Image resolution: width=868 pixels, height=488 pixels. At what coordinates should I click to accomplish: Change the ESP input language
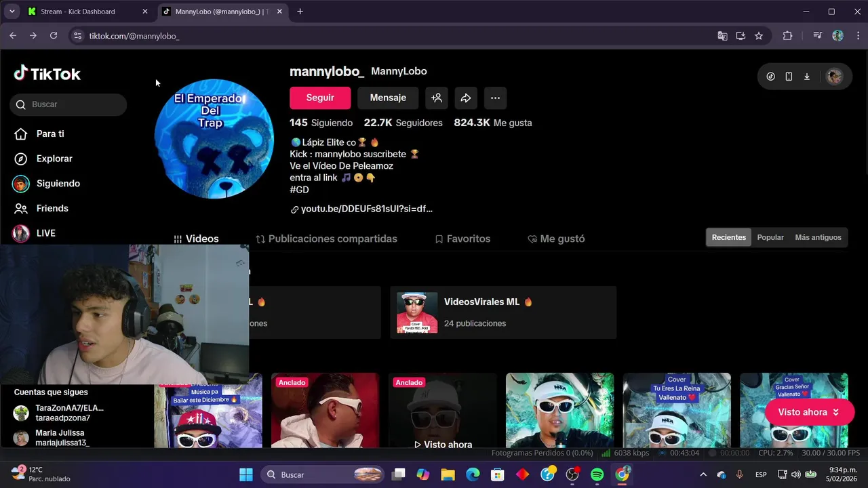coord(761,474)
